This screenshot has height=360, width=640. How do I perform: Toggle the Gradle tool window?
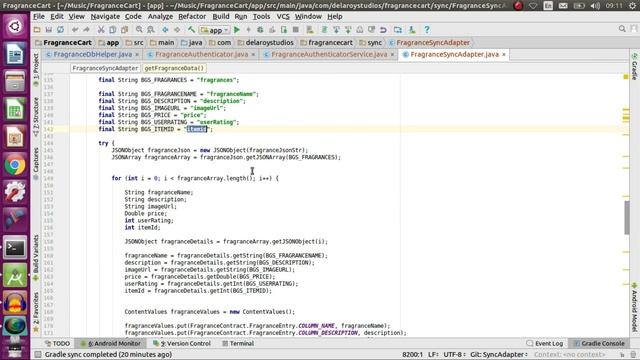pyautogui.click(x=635, y=67)
